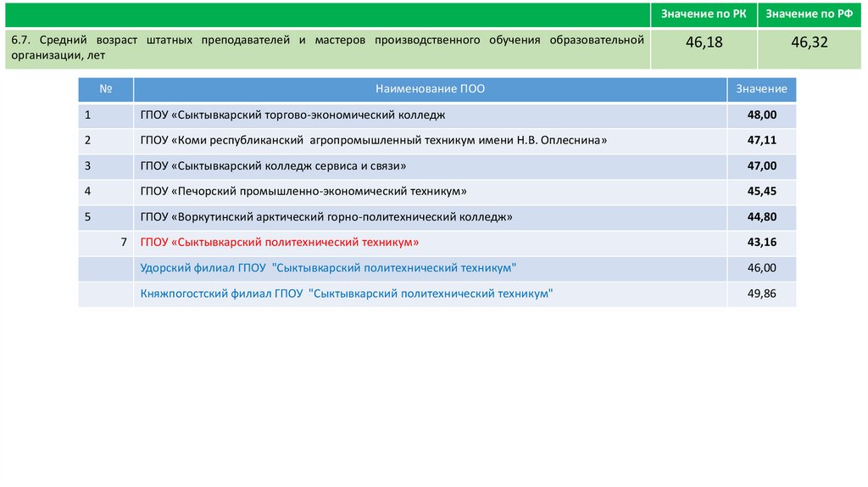This screenshot has width=868, height=487.
Task: Click Печорский промышленно-экономический техникум name
Action: [303, 191]
